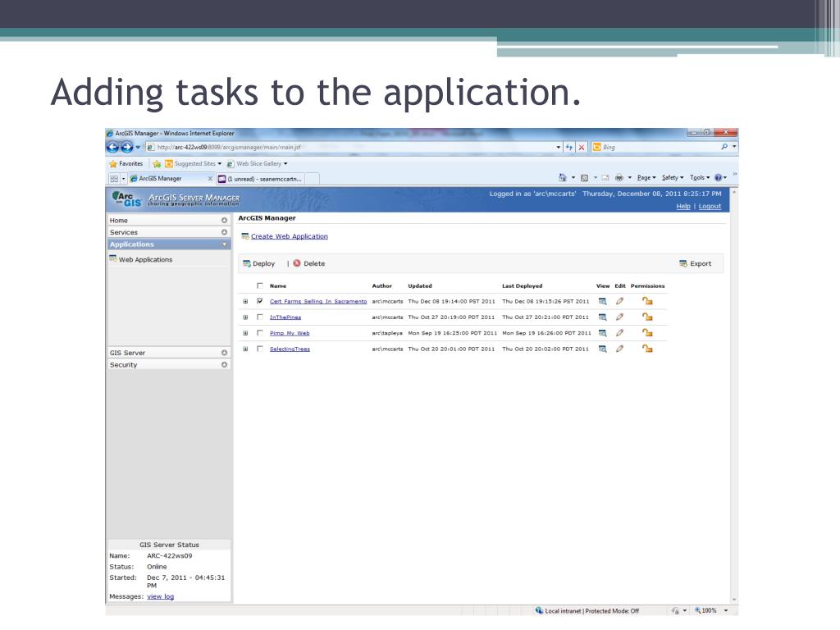Screen dimensions: 840x630
Task: Toggle the select-all checkbox in Name header
Action: [x=260, y=285]
